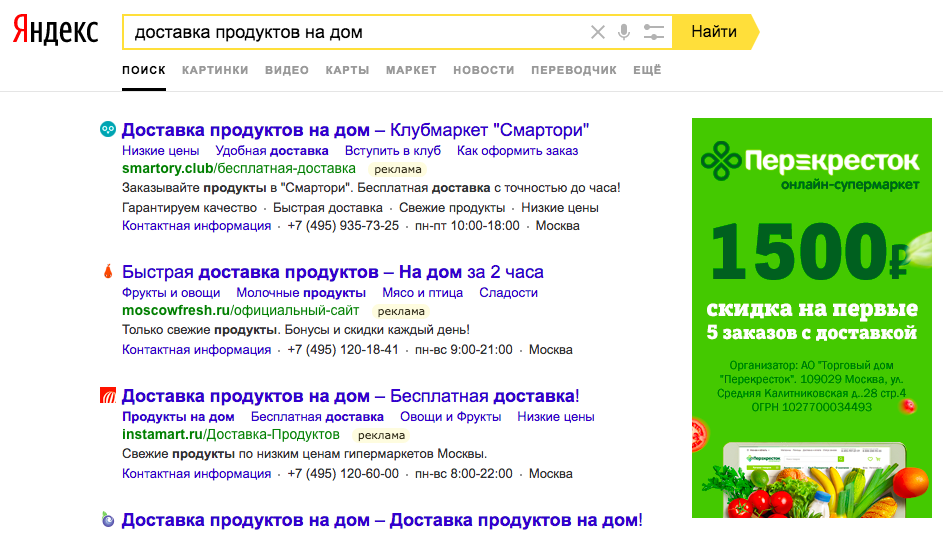
Task: Open the Перекресток banner advertisement
Action: [817, 317]
